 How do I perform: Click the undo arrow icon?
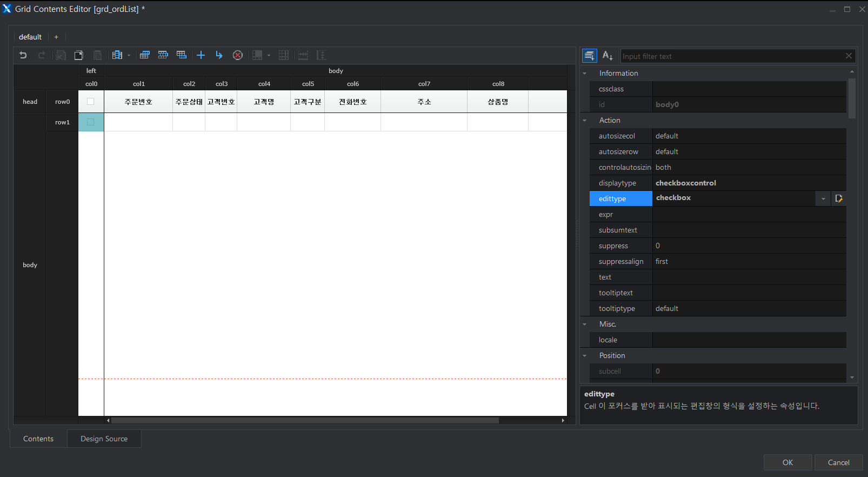(x=23, y=55)
